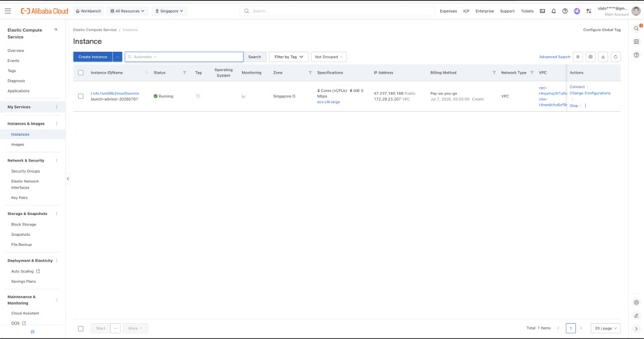The image size is (644, 339).
Task: Open the user avatar account menu
Action: (636, 11)
